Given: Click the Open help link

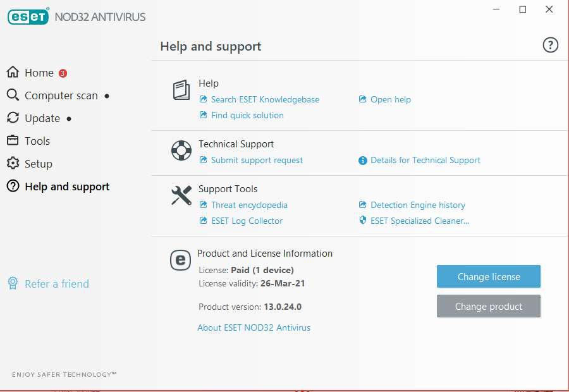Looking at the screenshot, I should (x=391, y=99).
